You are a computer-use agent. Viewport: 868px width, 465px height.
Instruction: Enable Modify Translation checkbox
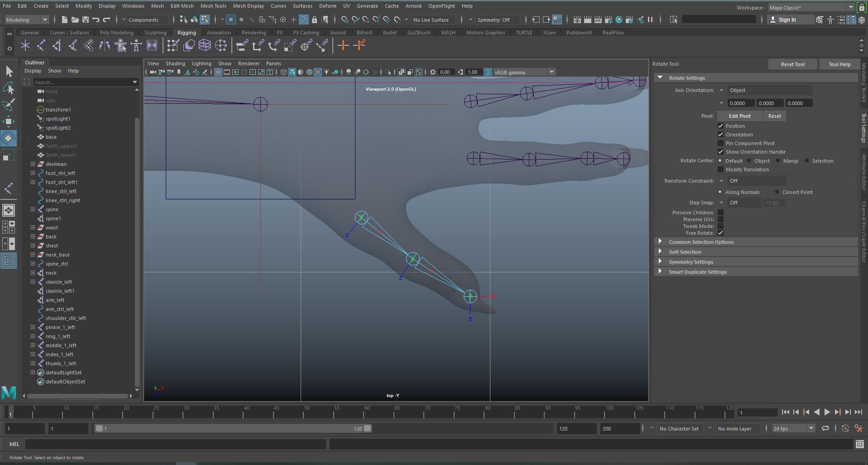click(x=721, y=170)
